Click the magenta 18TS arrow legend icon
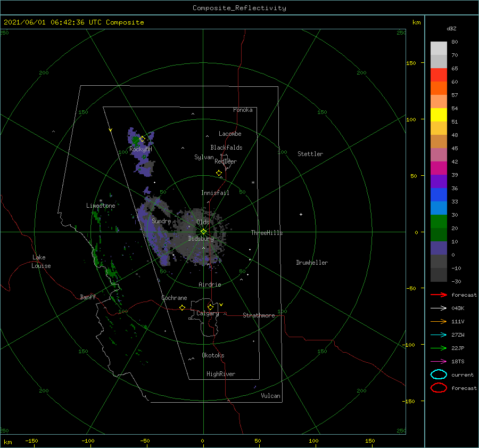The image size is (479, 448). [x=439, y=362]
